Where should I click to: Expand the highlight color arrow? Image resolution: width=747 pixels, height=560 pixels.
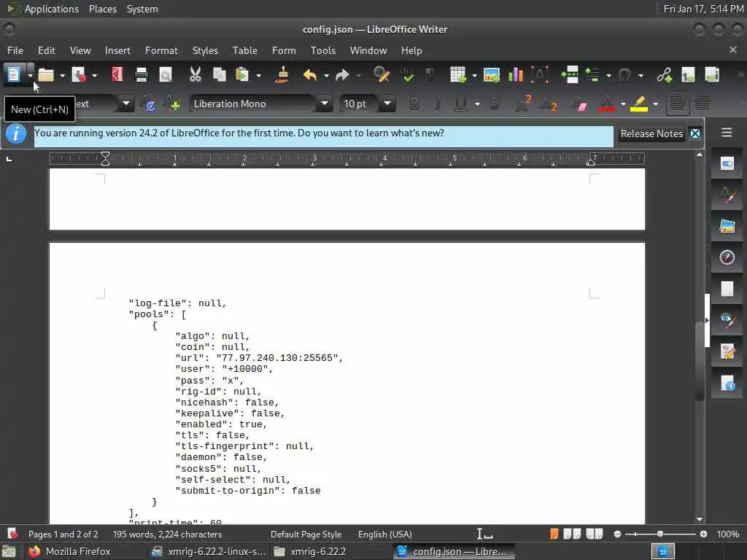pos(656,104)
